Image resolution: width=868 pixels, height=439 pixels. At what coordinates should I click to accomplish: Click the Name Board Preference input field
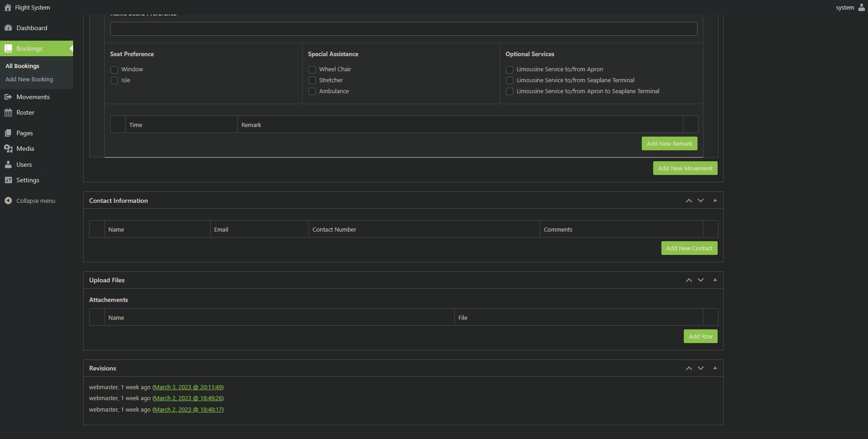click(404, 29)
